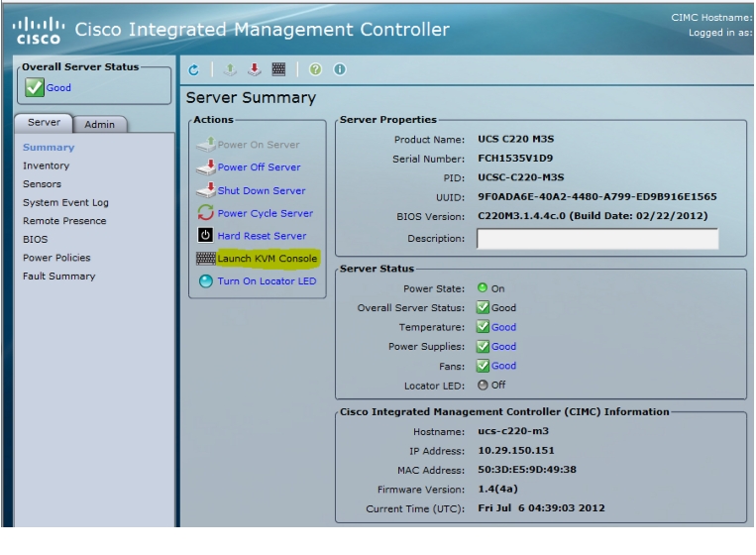Click the Power Cycle Server link

point(266,213)
